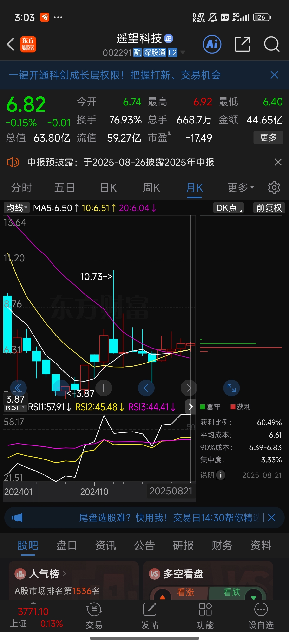The height and width of the screenshot is (644, 289).
Task: Expand stock switcher dropdown arrow beside L2
Action: (183, 52)
